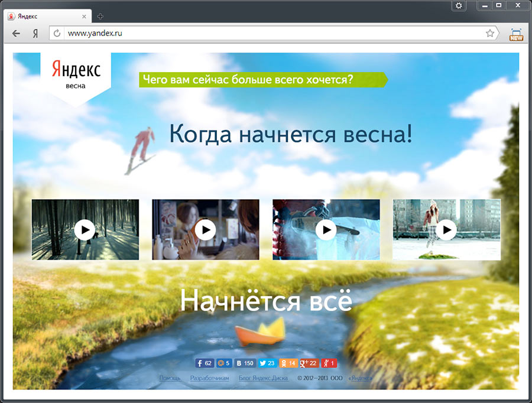Close the Яндекс tab
This screenshot has width=532, height=403.
pyautogui.click(x=85, y=17)
